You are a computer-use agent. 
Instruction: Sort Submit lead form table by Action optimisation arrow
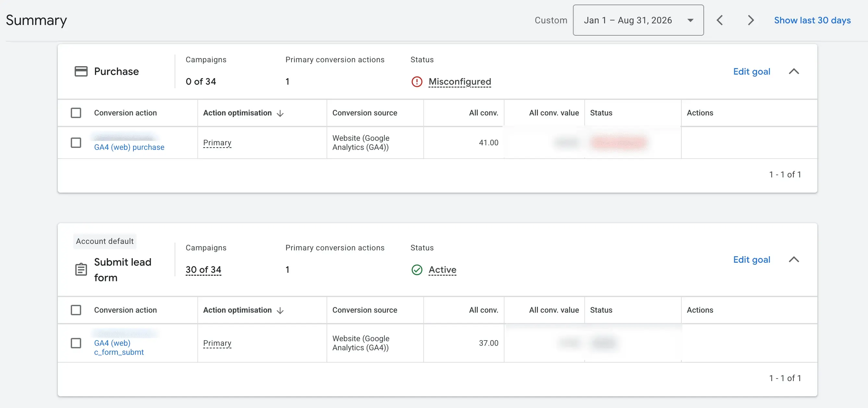(x=280, y=310)
